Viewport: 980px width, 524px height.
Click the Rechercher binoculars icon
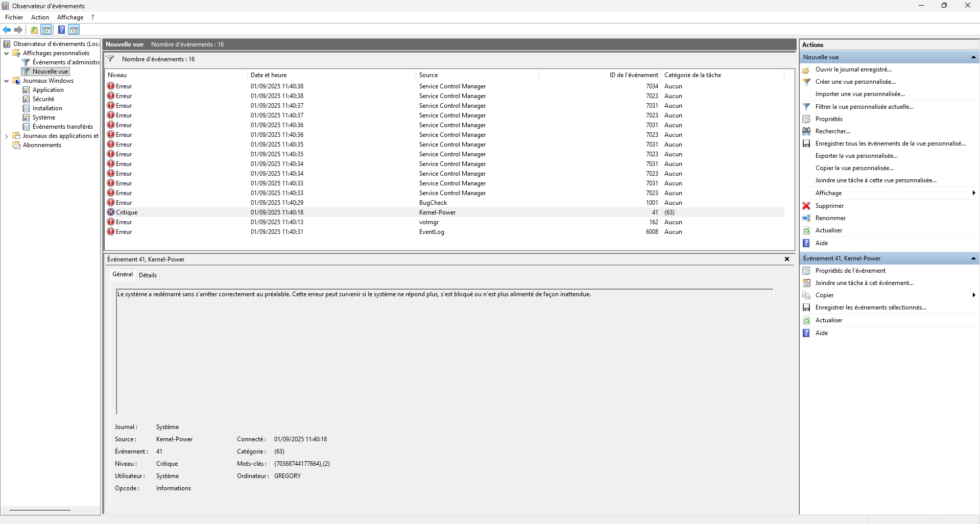[x=806, y=131]
